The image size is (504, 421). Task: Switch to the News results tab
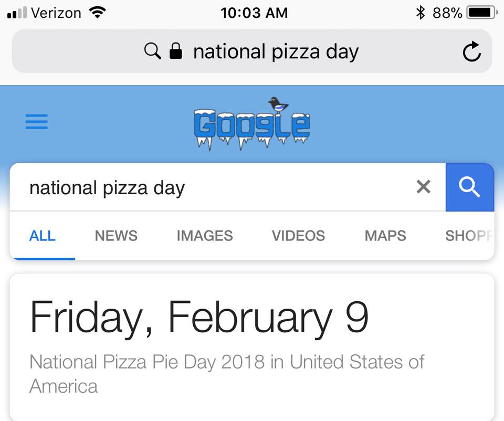tap(116, 236)
